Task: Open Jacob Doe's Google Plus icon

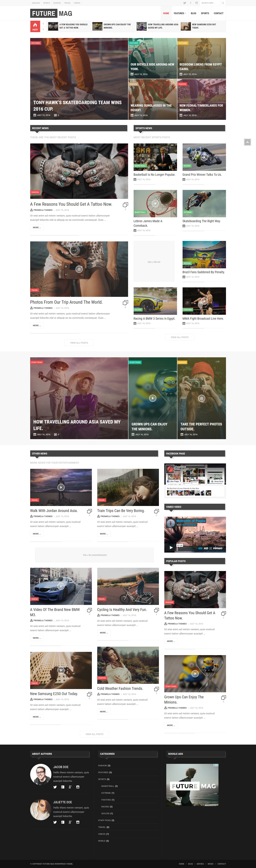Action: (x=70, y=787)
